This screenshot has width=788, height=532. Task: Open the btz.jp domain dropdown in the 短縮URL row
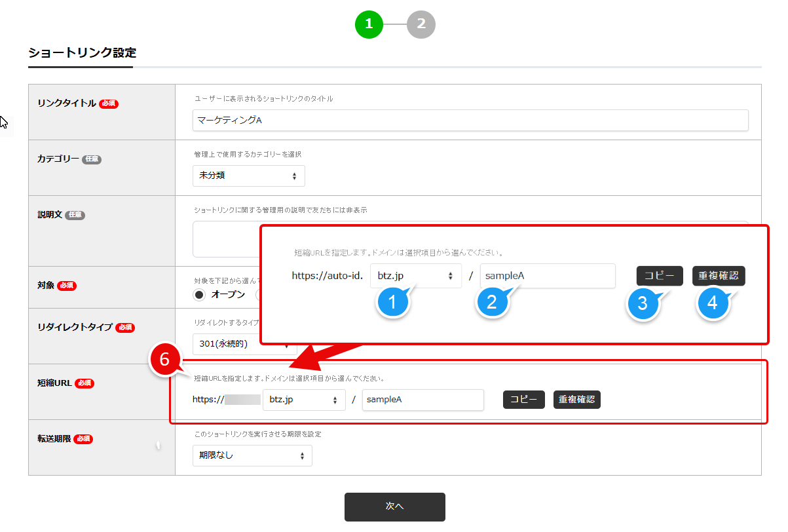pos(303,400)
